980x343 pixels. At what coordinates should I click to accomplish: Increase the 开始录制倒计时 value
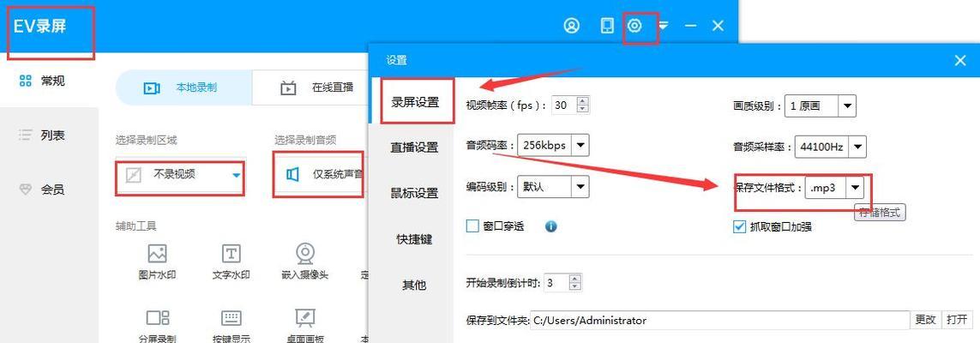[x=575, y=279]
